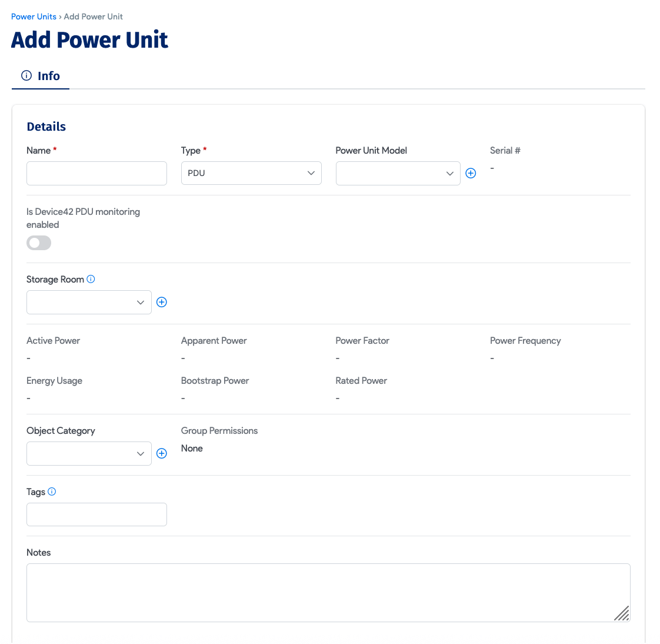
Task: Click the breadcrumb separator chevron after Power Units
Action: click(59, 16)
